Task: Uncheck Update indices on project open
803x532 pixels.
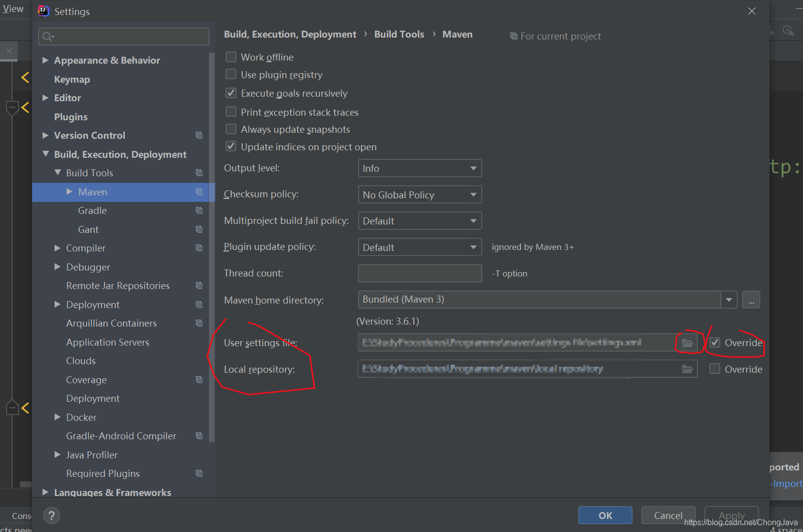Action: coord(231,146)
